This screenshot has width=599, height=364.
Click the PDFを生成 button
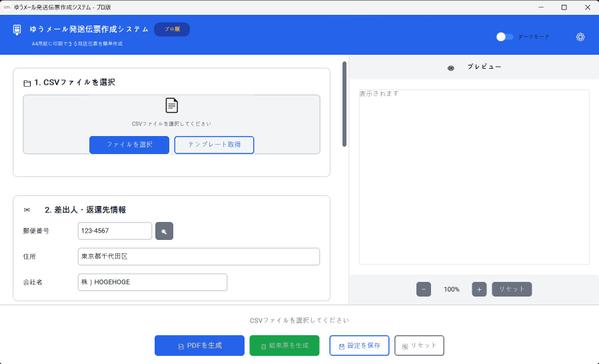[x=199, y=346]
